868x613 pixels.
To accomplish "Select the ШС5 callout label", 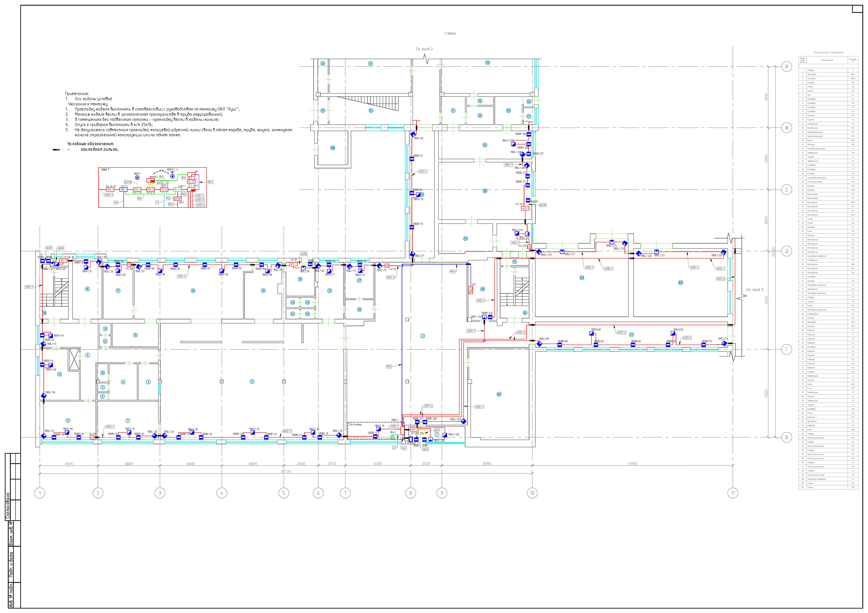I will coord(304,254).
